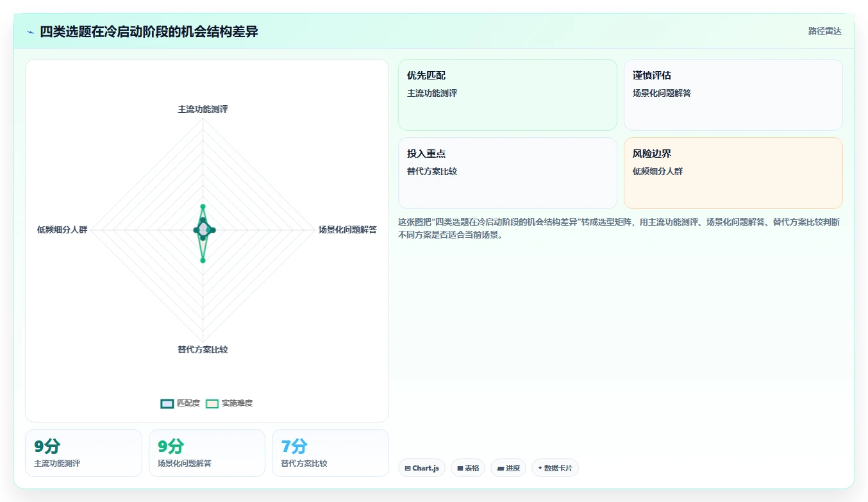The width and height of the screenshot is (868, 502).
Task: Click the 9分 主流功能测评 score card
Action: pos(83,453)
